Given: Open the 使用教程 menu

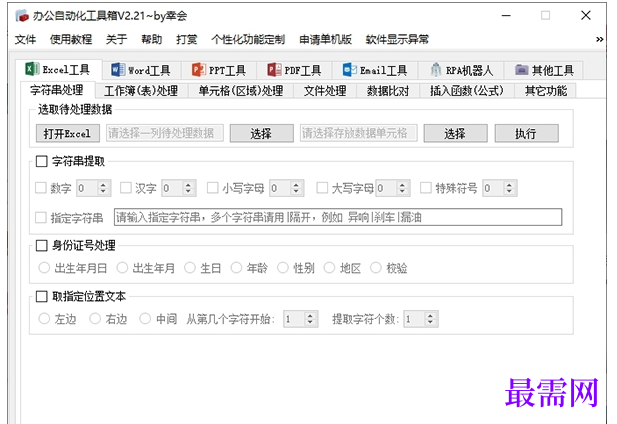Looking at the screenshot, I should (x=71, y=39).
